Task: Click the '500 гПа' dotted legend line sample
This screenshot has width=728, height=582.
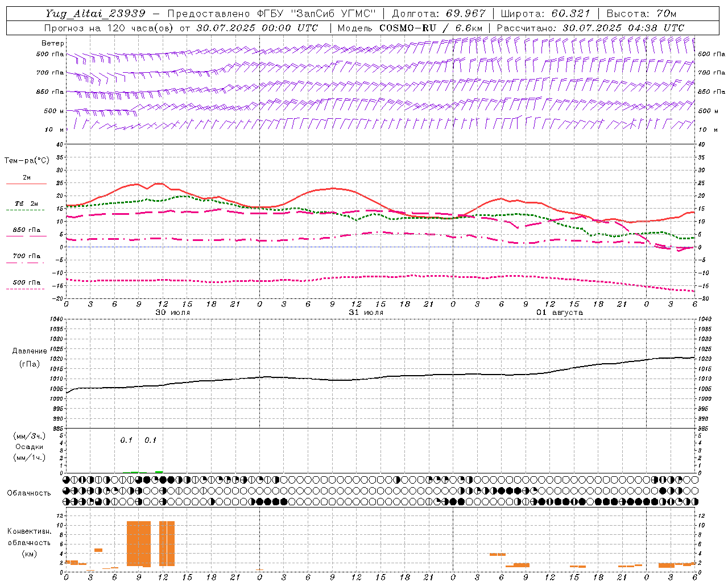Action: pos(25,289)
